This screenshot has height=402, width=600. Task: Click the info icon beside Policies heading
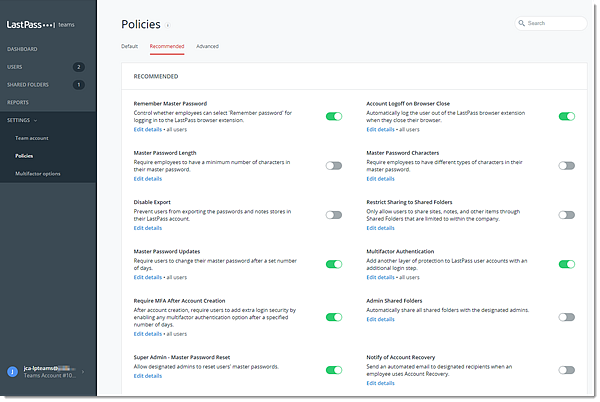tap(168, 26)
